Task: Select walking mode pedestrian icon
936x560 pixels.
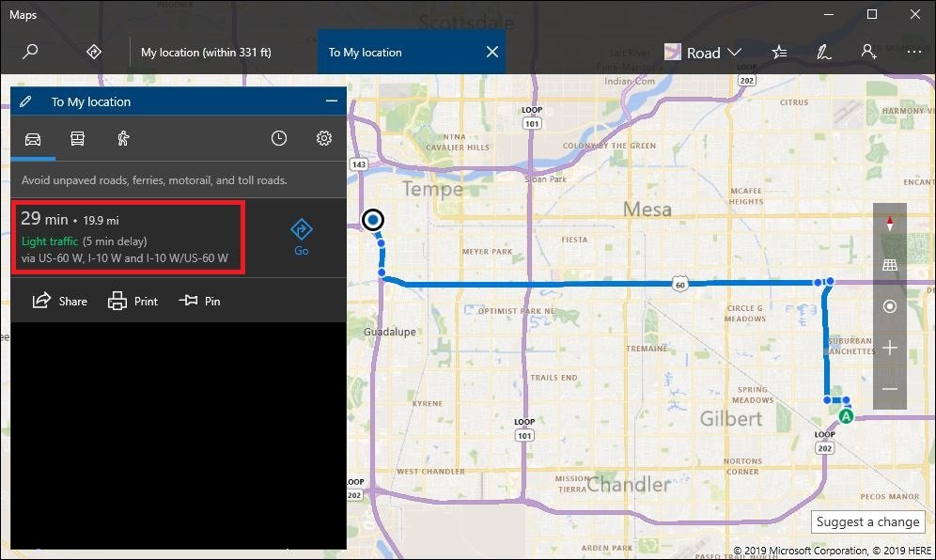Action: click(123, 139)
